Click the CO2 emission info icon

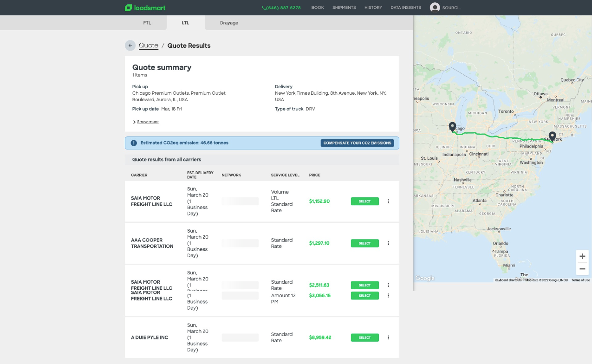click(x=134, y=143)
